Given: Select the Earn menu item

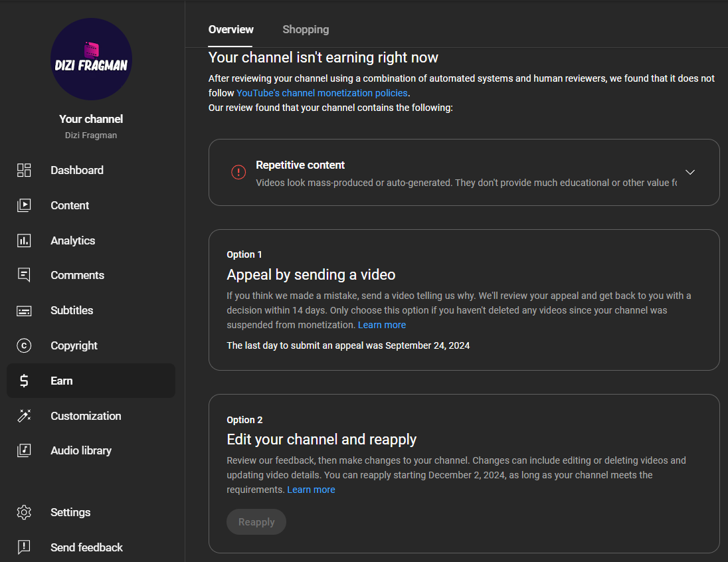Looking at the screenshot, I should click(91, 381).
